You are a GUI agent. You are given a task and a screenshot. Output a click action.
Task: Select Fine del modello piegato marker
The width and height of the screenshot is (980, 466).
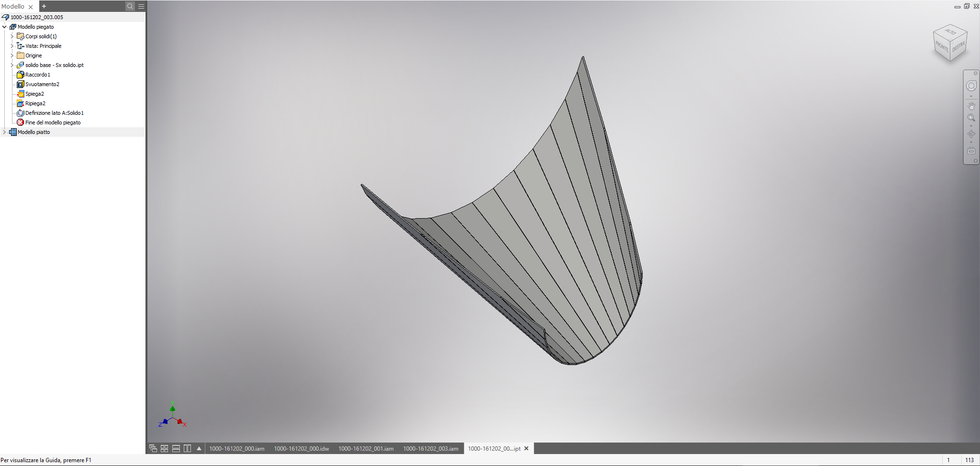(x=53, y=122)
